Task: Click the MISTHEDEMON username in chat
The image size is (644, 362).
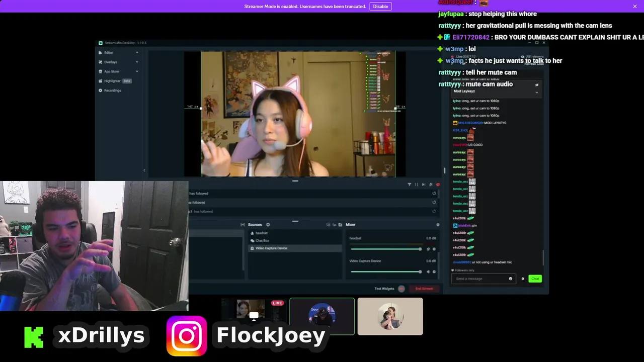Action: click(470, 123)
